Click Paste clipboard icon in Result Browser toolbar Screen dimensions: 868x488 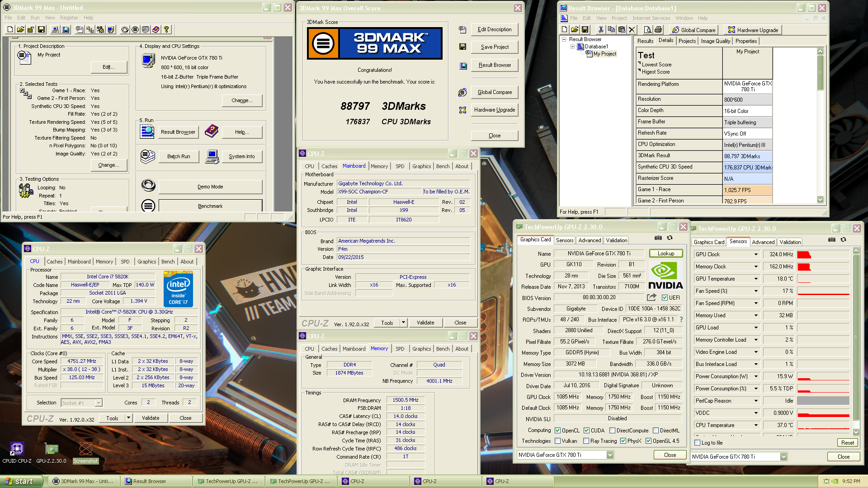pyautogui.click(x=622, y=30)
